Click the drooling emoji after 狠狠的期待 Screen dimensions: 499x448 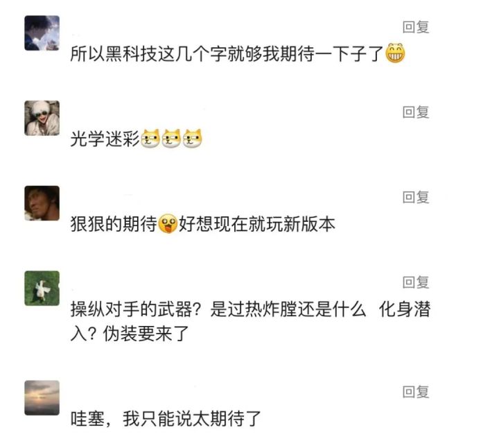coord(168,225)
